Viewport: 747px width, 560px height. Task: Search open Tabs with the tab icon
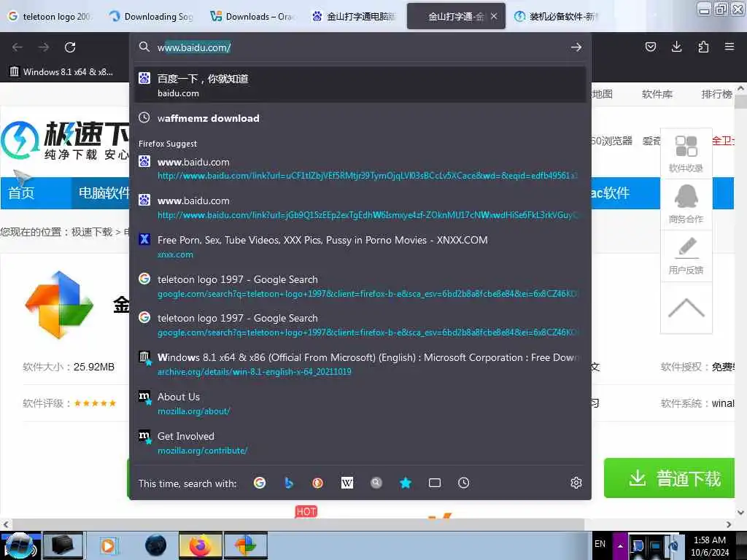435,483
